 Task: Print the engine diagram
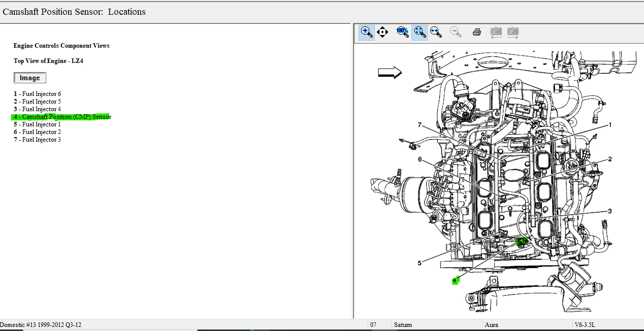pos(476,32)
